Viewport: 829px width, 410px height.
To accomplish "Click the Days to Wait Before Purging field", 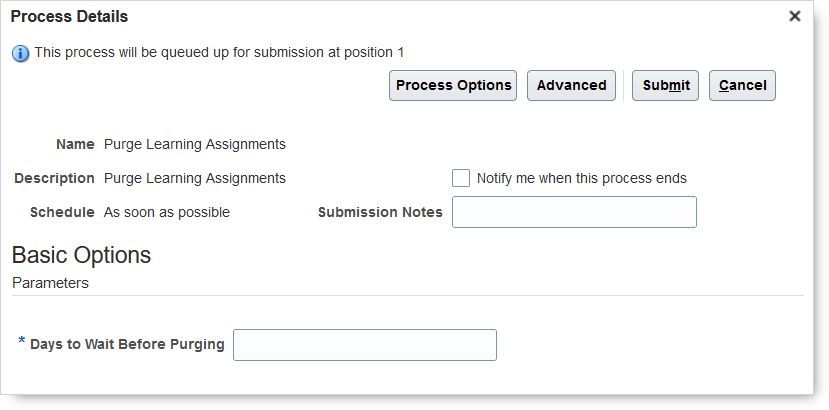I will pos(364,345).
